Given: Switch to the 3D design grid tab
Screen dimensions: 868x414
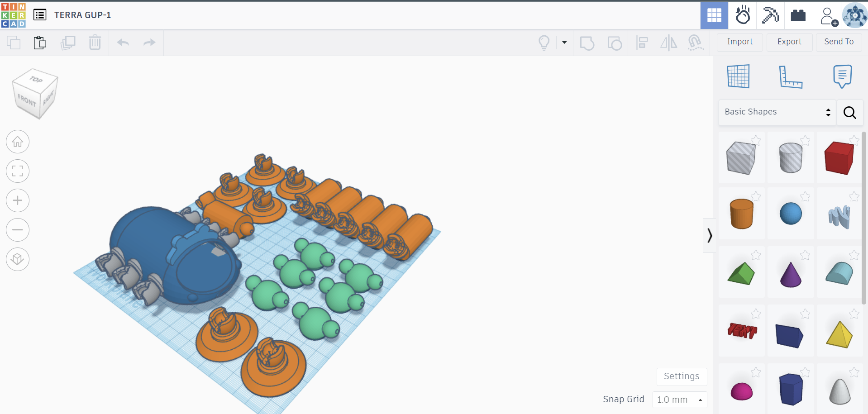Looking at the screenshot, I should (x=714, y=15).
